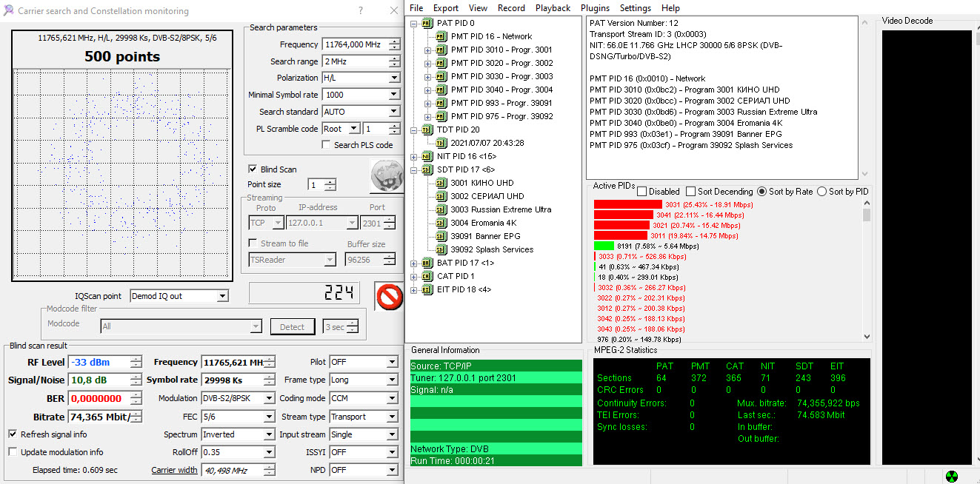
Task: Click SDT icon beside 3004 Eromania 4K
Action: tap(441, 223)
